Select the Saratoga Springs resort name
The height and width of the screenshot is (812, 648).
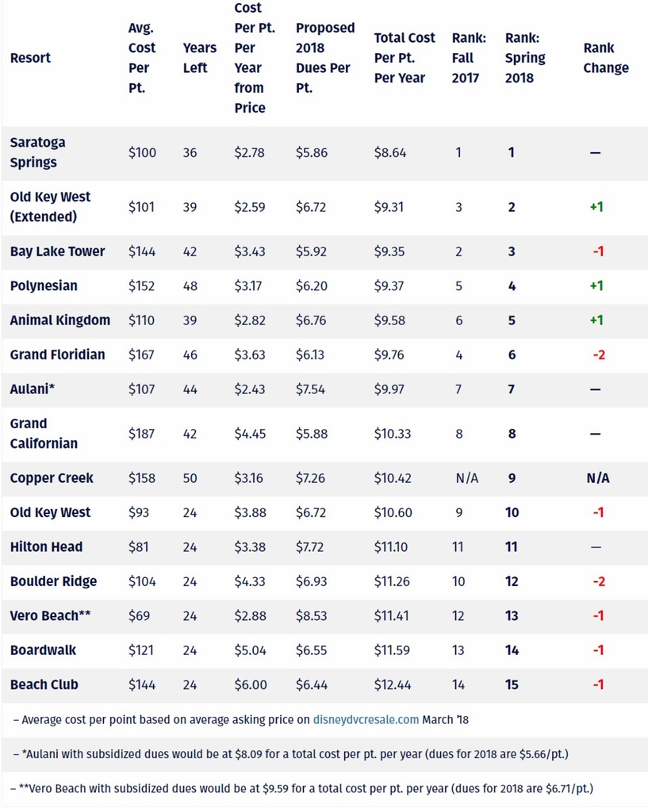(x=38, y=152)
